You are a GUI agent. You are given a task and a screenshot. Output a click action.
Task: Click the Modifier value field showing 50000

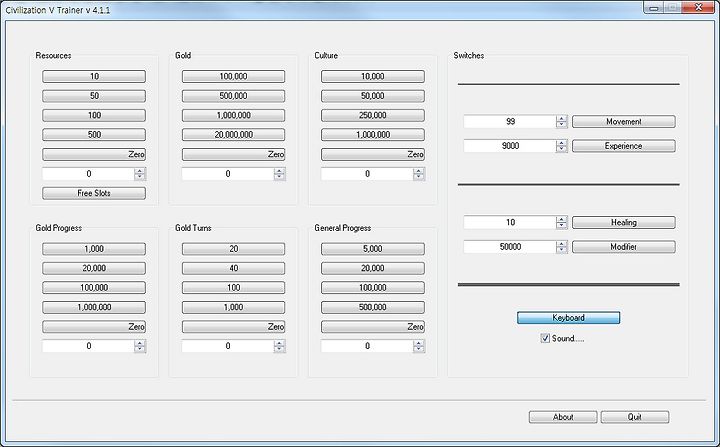(x=510, y=247)
